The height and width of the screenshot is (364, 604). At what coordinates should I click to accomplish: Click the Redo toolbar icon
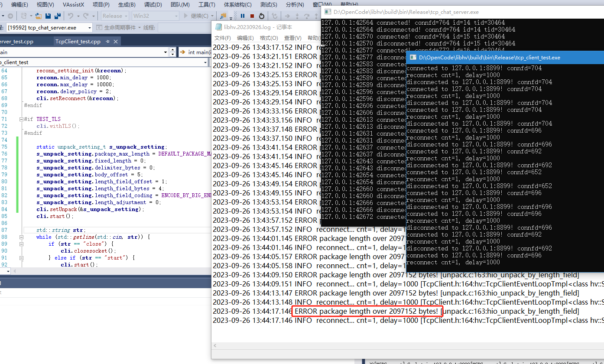pyautogui.click(x=85, y=16)
